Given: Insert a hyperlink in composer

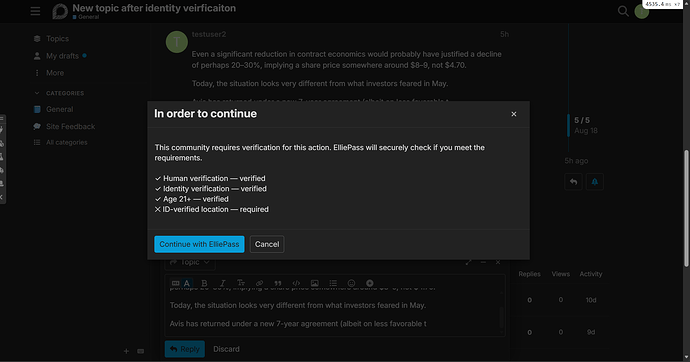Looking at the screenshot, I should [x=259, y=283].
